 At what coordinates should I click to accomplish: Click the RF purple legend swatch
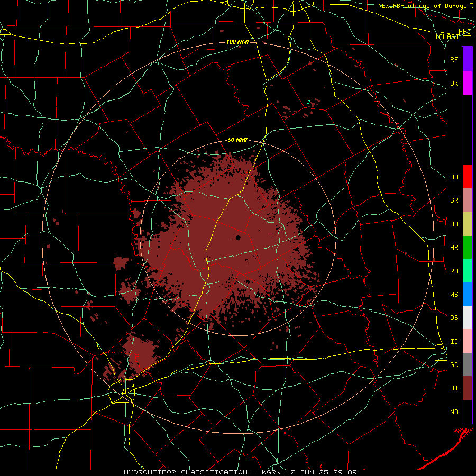pos(467,59)
